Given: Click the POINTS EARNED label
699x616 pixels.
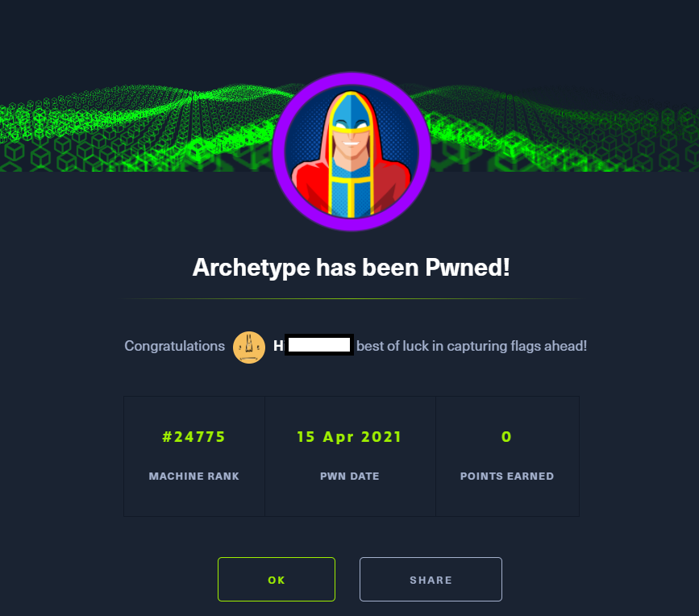Looking at the screenshot, I should 507,476.
